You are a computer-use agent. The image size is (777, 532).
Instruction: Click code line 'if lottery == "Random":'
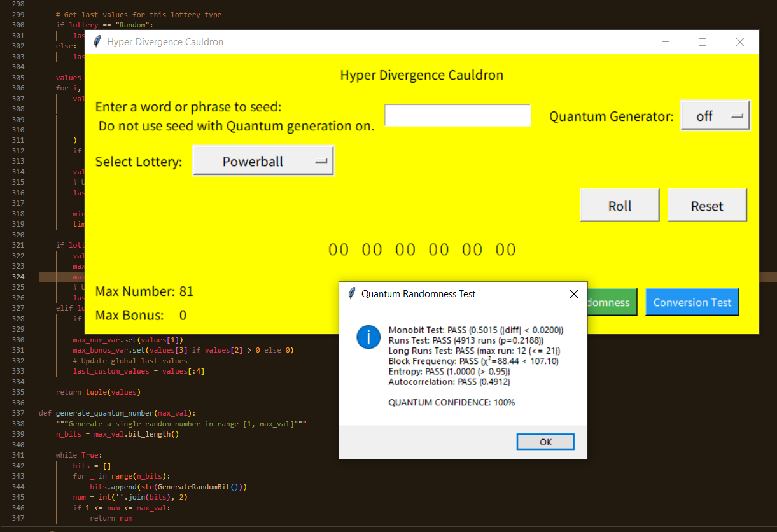pyautogui.click(x=105, y=25)
